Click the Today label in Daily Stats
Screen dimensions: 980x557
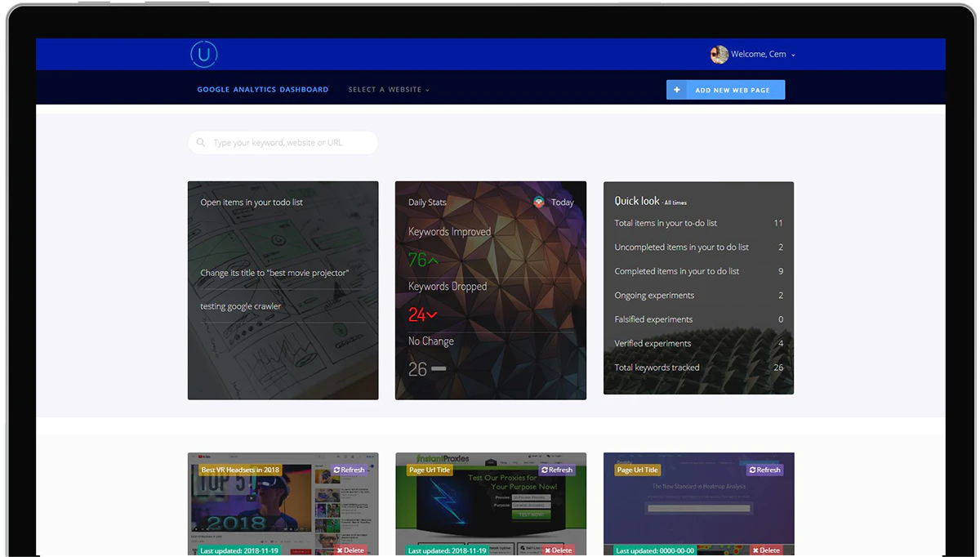click(562, 203)
